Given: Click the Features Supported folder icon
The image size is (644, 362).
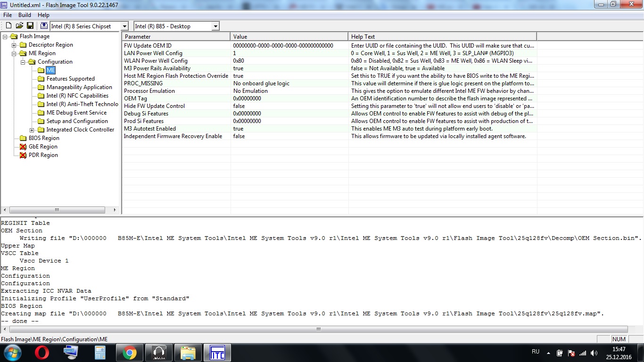Looking at the screenshot, I should click(x=41, y=79).
